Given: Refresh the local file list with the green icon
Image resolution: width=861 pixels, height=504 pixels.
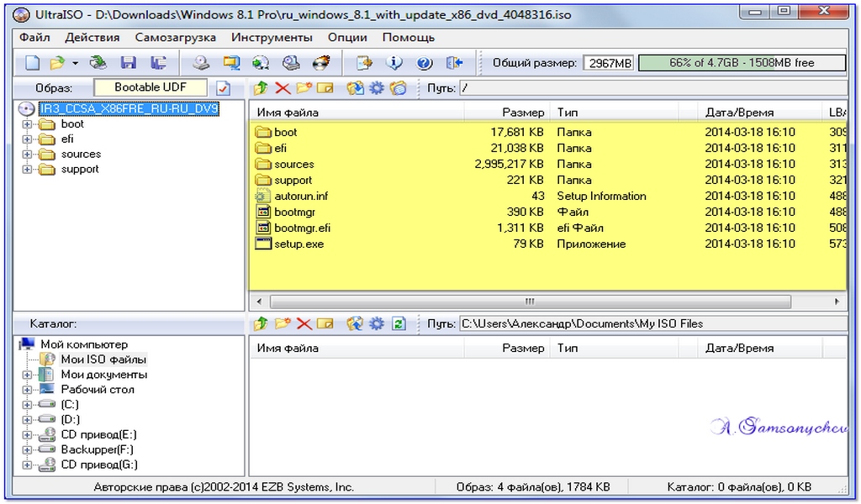Looking at the screenshot, I should coord(399,323).
